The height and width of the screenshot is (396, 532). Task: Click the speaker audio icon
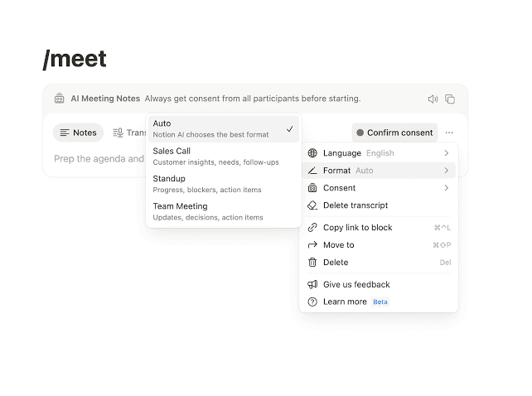(433, 99)
